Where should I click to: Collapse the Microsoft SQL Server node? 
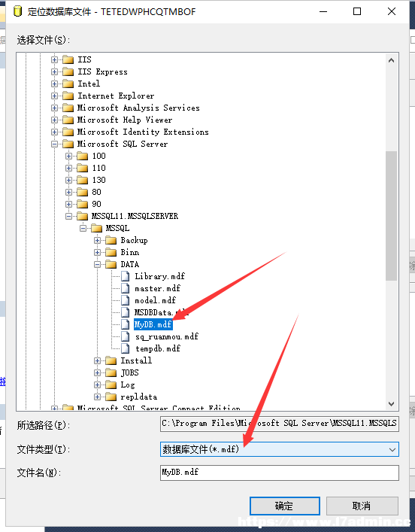(54, 144)
